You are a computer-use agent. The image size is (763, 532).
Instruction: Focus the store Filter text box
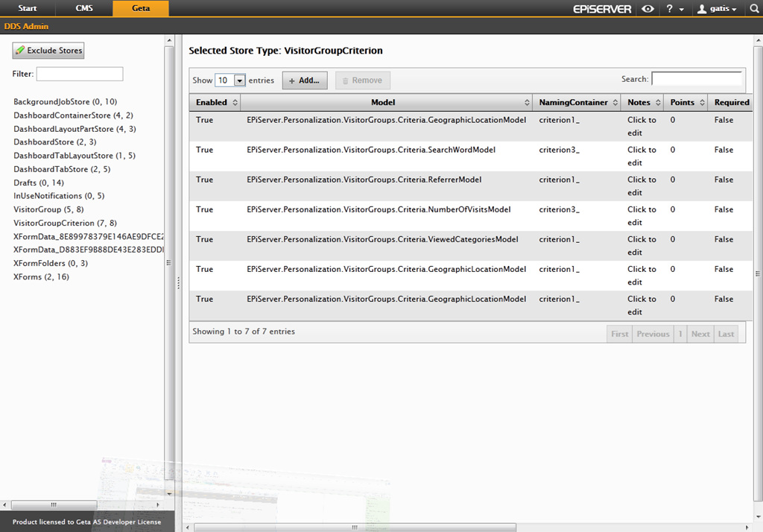[x=80, y=74]
